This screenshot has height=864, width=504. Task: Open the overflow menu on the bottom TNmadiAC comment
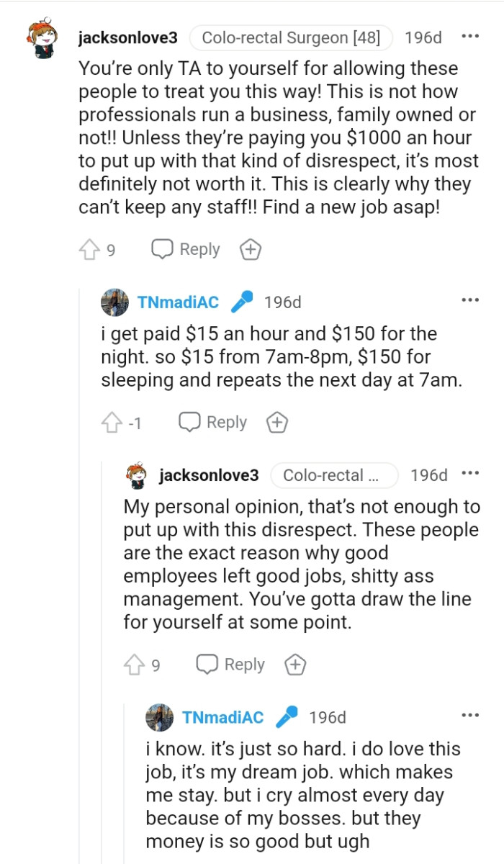click(471, 714)
